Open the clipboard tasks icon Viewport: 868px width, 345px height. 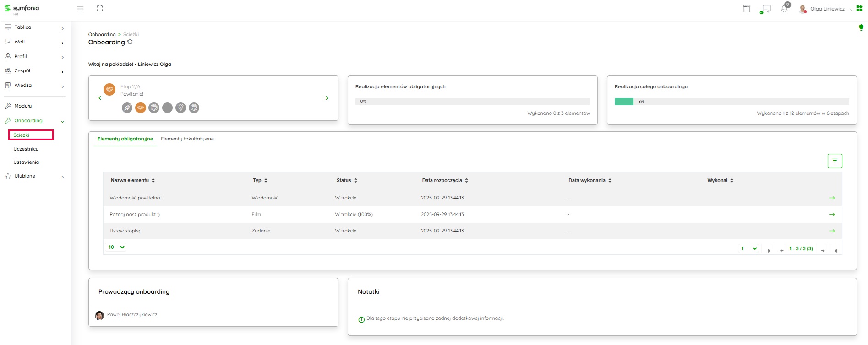(x=747, y=9)
